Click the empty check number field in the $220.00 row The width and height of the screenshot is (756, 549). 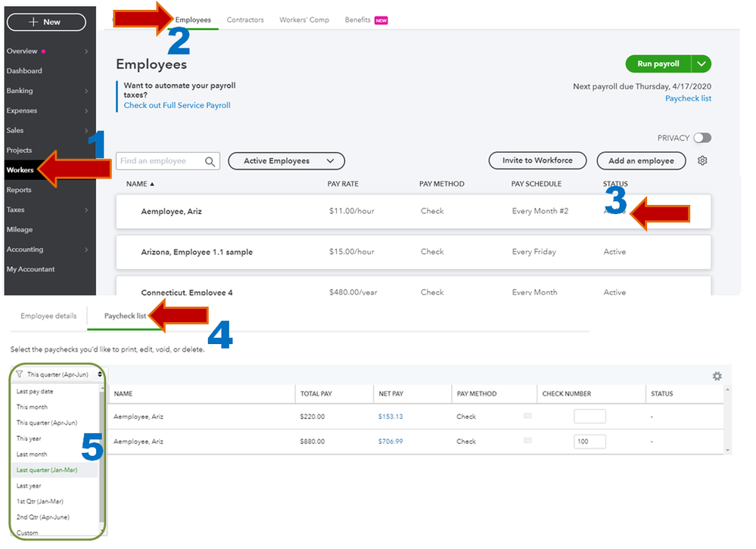[x=590, y=417]
